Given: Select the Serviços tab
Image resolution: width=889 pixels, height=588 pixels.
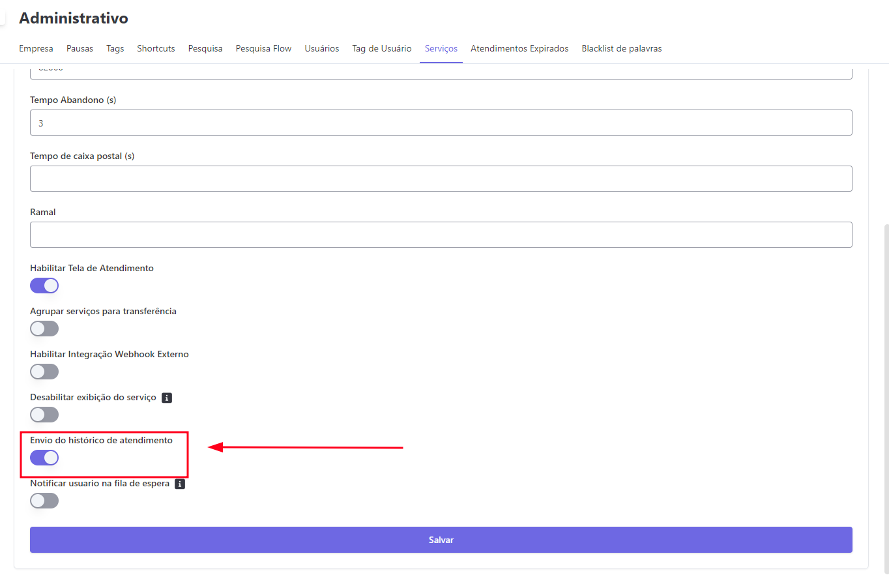Looking at the screenshot, I should click(x=441, y=48).
